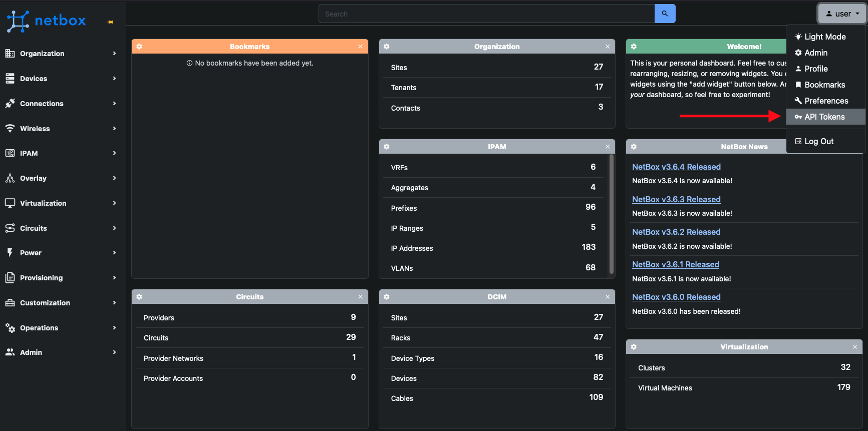The image size is (868, 431).
Task: Open Cables row in DCIM widget
Action: tap(497, 398)
